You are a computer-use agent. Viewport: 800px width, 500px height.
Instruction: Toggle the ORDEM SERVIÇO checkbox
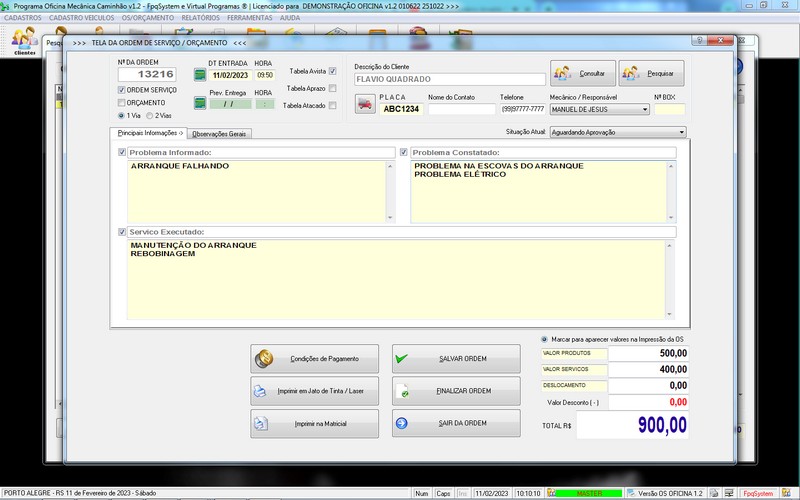tap(121, 90)
